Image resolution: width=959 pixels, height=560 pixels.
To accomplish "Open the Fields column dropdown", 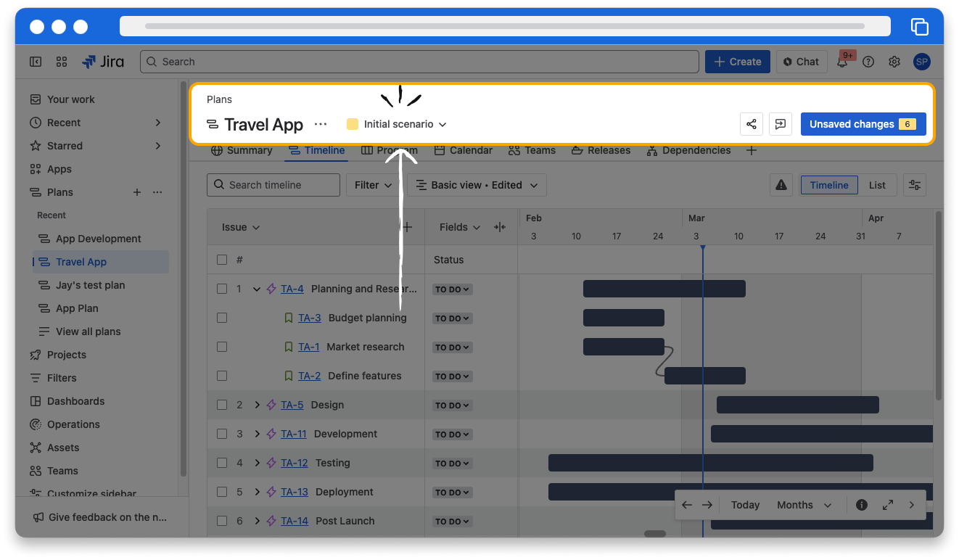I will pyautogui.click(x=460, y=227).
